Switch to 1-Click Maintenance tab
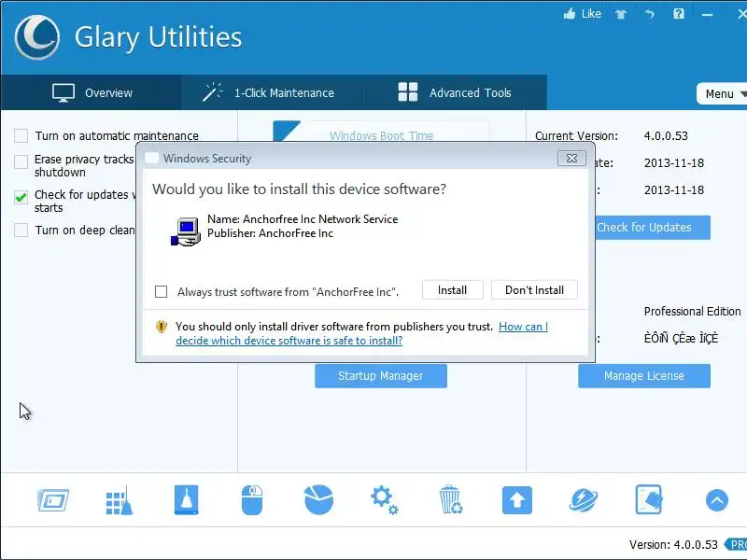This screenshot has width=747, height=560. [273, 92]
